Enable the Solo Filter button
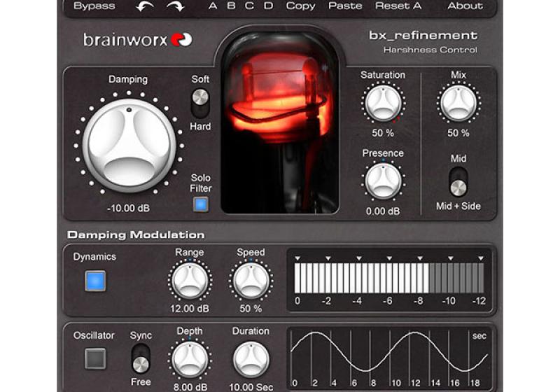 point(201,204)
